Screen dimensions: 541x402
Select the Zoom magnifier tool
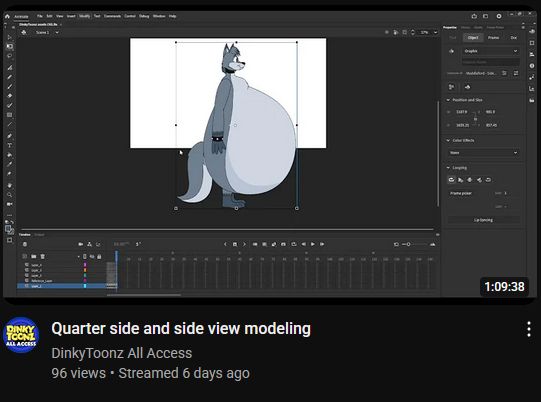click(x=9, y=195)
